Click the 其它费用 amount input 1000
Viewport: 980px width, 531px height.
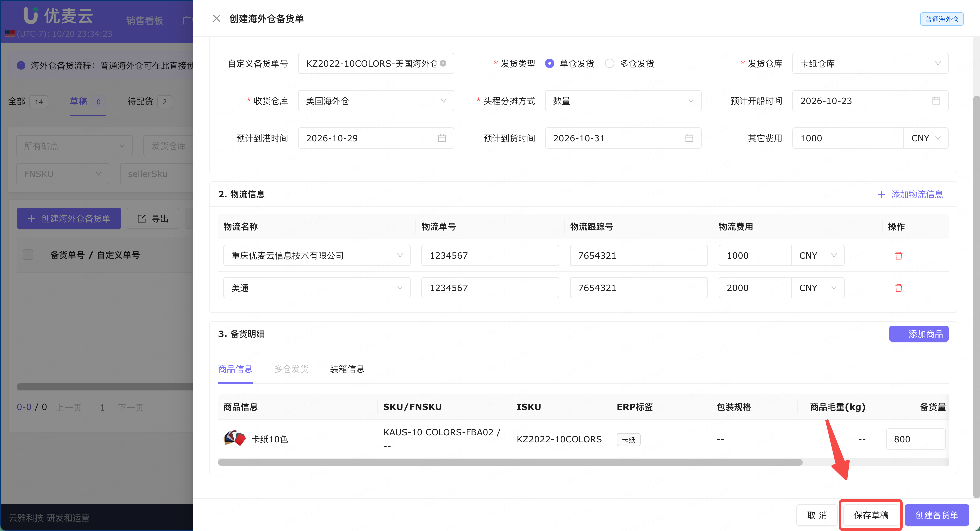click(848, 138)
